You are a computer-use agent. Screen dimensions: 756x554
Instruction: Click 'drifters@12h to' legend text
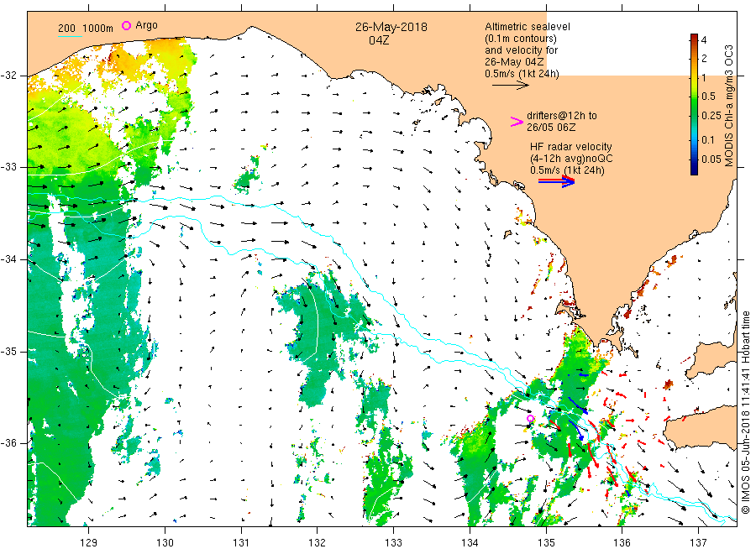[x=562, y=116]
